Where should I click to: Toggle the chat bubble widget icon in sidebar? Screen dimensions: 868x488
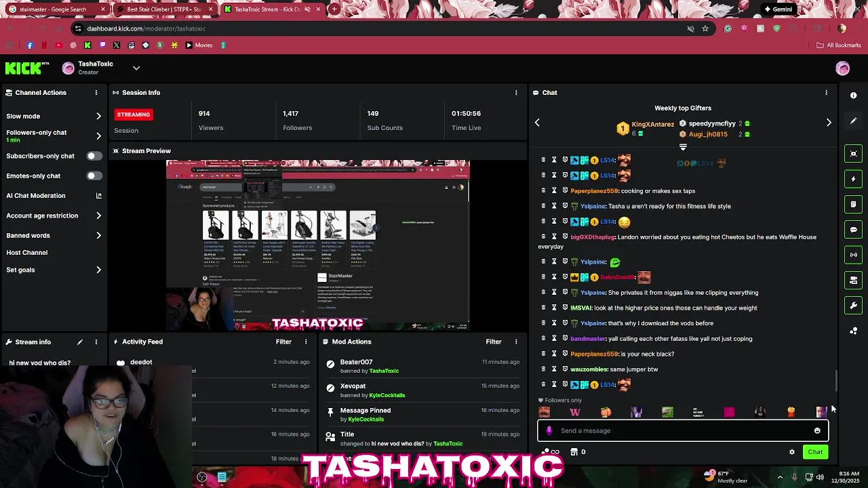click(854, 230)
